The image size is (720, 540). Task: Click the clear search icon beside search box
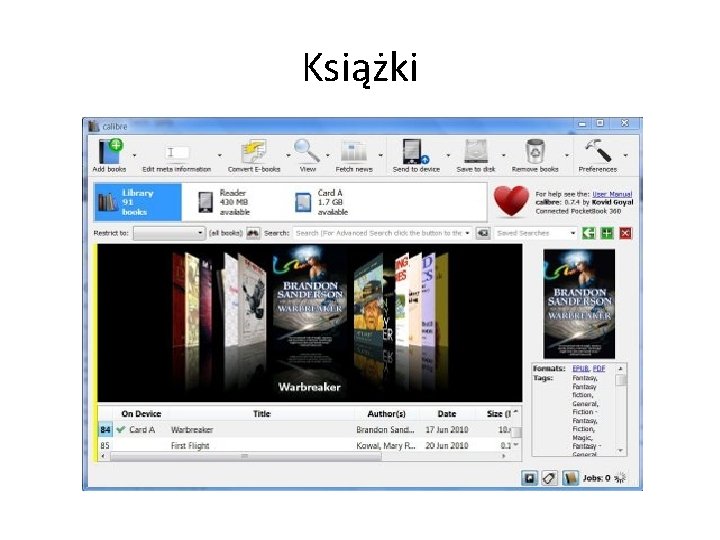click(483, 233)
